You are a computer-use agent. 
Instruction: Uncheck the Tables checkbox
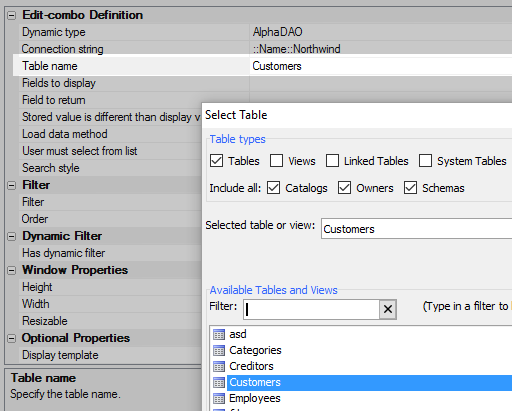[217, 161]
